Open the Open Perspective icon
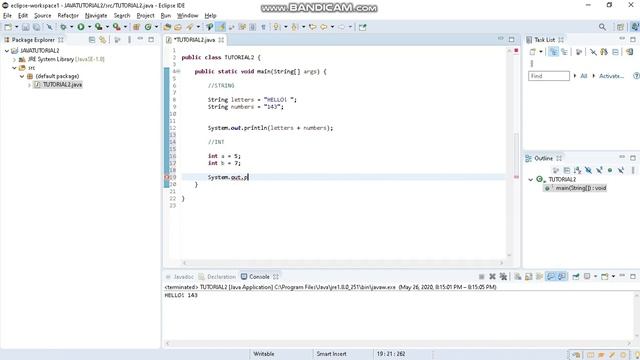This screenshot has height=360, width=640. click(x=620, y=27)
